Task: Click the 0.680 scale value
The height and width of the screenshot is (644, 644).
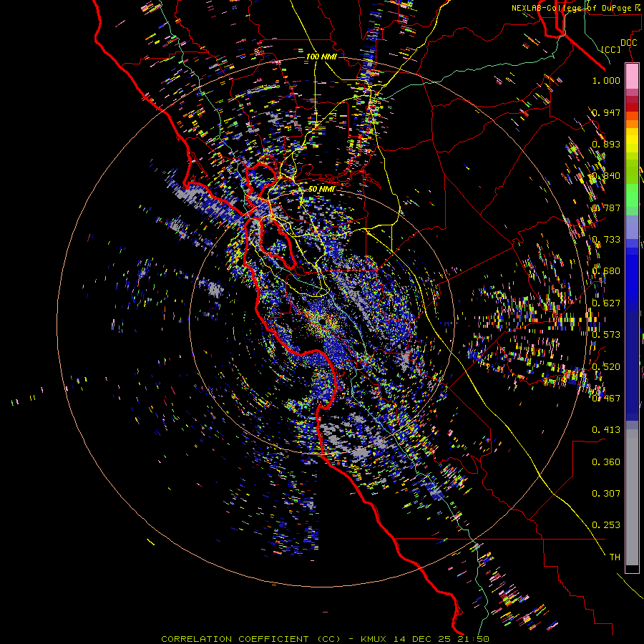Action: (606, 270)
